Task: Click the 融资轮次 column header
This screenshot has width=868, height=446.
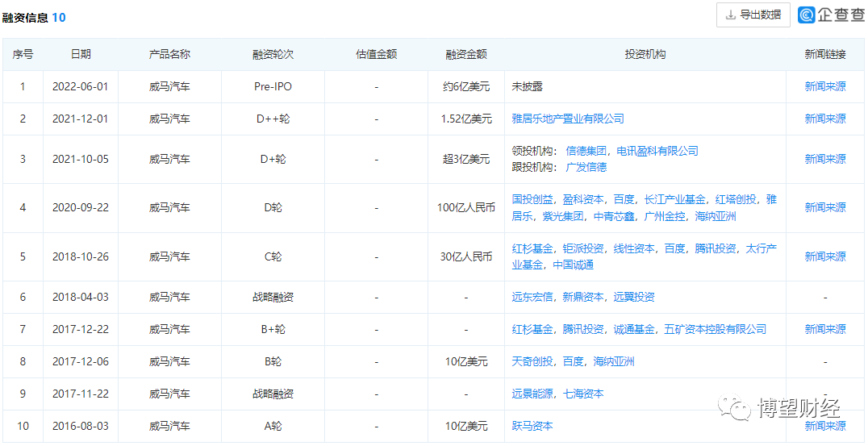Action: 273,54
